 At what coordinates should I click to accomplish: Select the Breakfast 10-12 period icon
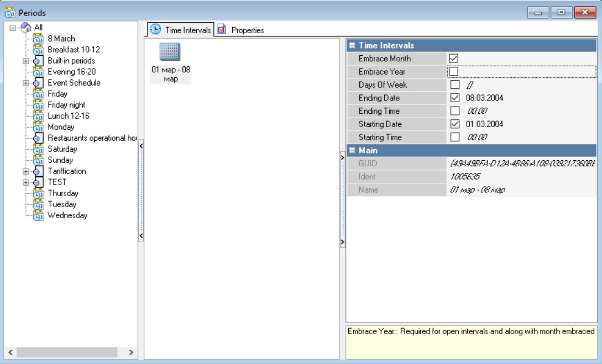tap(38, 50)
